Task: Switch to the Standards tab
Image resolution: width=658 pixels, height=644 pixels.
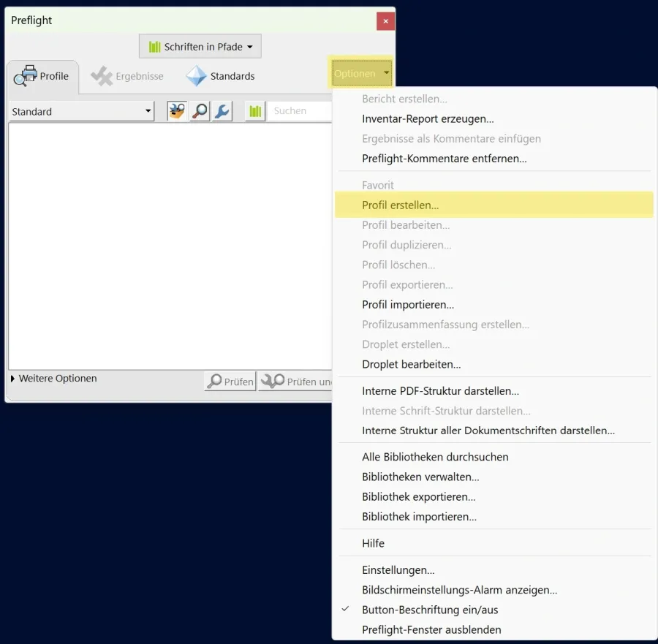Action: tap(221, 76)
